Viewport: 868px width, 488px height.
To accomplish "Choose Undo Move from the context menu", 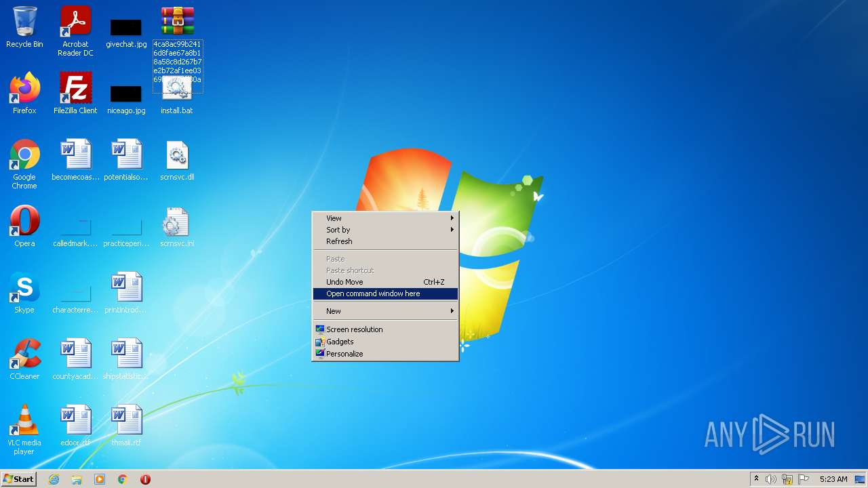I will click(x=385, y=282).
